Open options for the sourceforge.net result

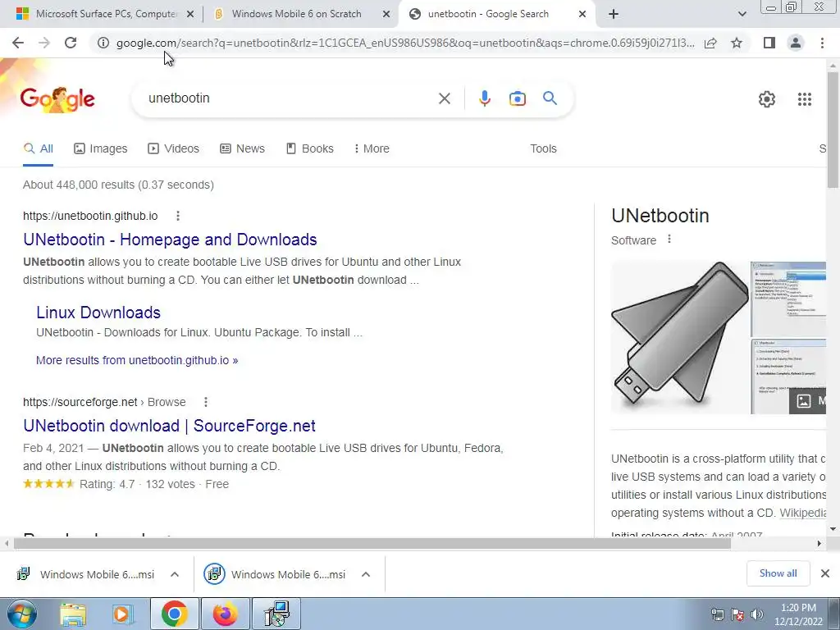click(x=206, y=402)
